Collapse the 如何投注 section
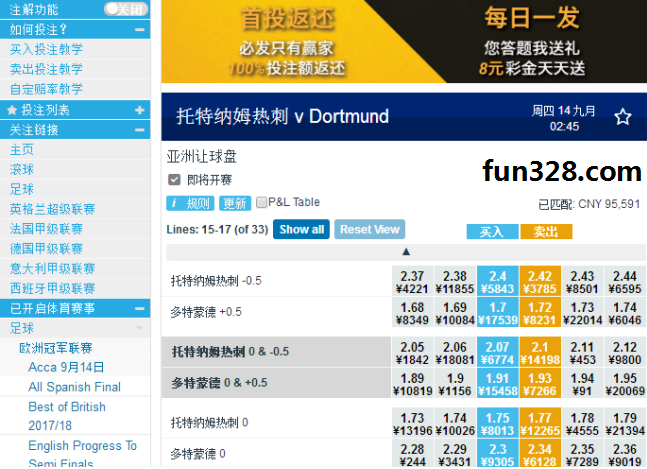Viewport: 647px width, 469px height. 139,30
